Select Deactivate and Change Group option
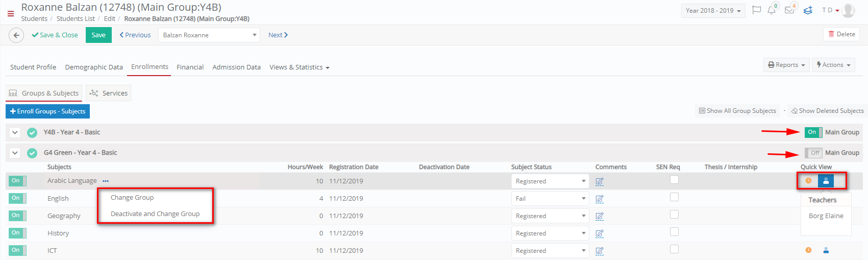 pyautogui.click(x=155, y=214)
